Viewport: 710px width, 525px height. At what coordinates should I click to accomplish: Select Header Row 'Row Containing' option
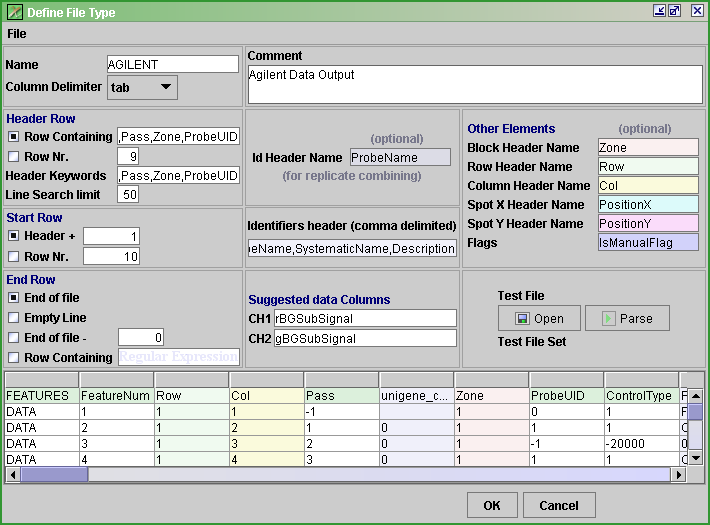[x=14, y=136]
